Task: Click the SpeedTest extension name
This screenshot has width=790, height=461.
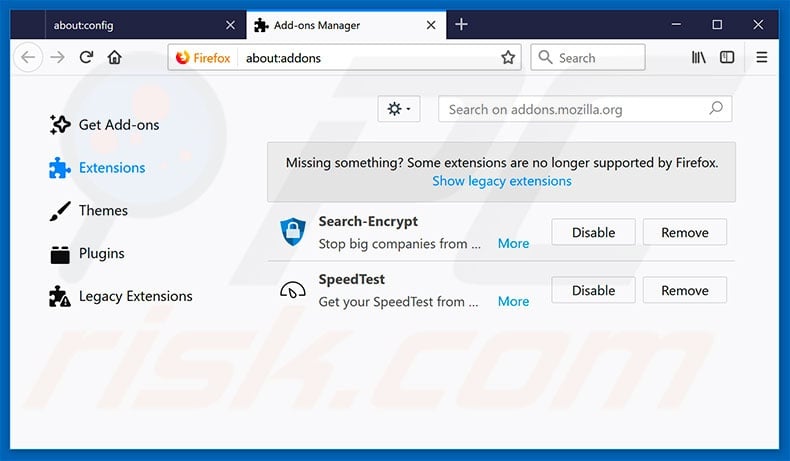Action: 352,279
